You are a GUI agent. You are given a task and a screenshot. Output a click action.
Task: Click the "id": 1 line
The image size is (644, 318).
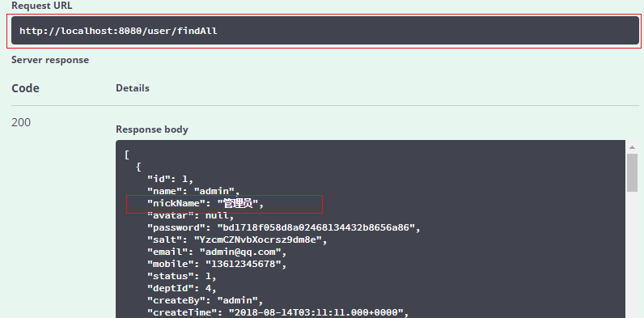click(171, 179)
